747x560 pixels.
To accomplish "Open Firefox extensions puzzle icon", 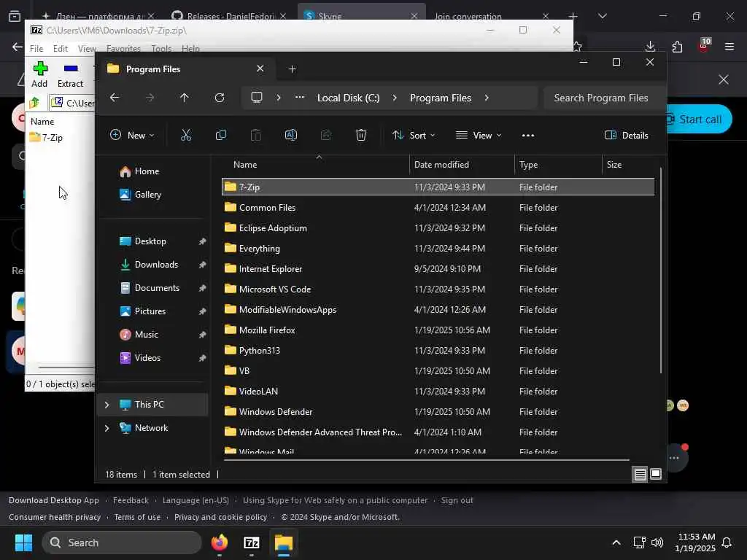I will click(x=677, y=46).
